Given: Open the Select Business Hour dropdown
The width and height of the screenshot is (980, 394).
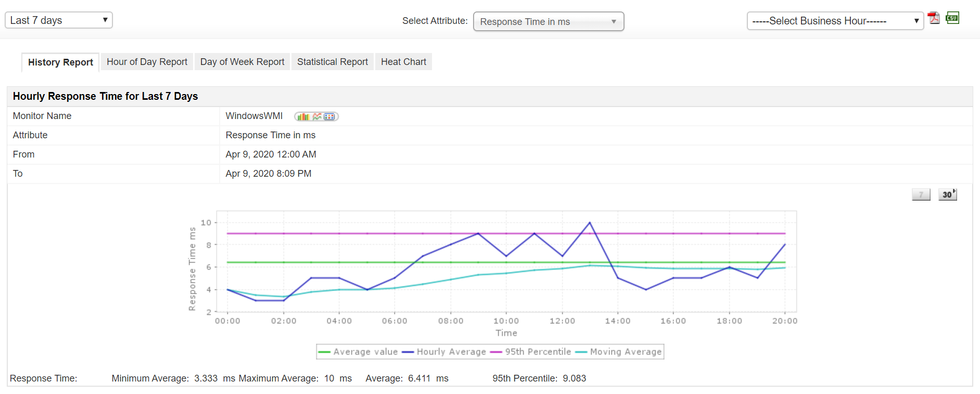Looking at the screenshot, I should pyautogui.click(x=835, y=21).
